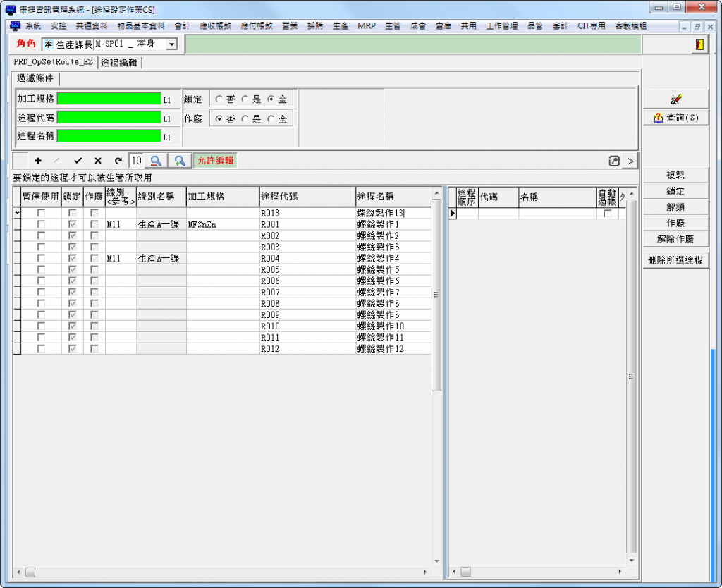Viewport: 722px width, 588px height.
Task: Click the plus icon to add a record
Action: click(x=38, y=161)
